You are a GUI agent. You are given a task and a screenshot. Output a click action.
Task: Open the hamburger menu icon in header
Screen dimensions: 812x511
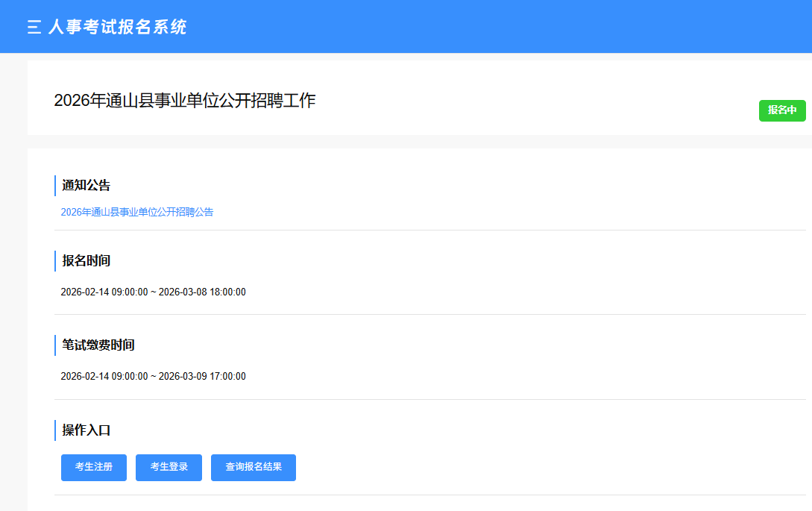(x=34, y=28)
